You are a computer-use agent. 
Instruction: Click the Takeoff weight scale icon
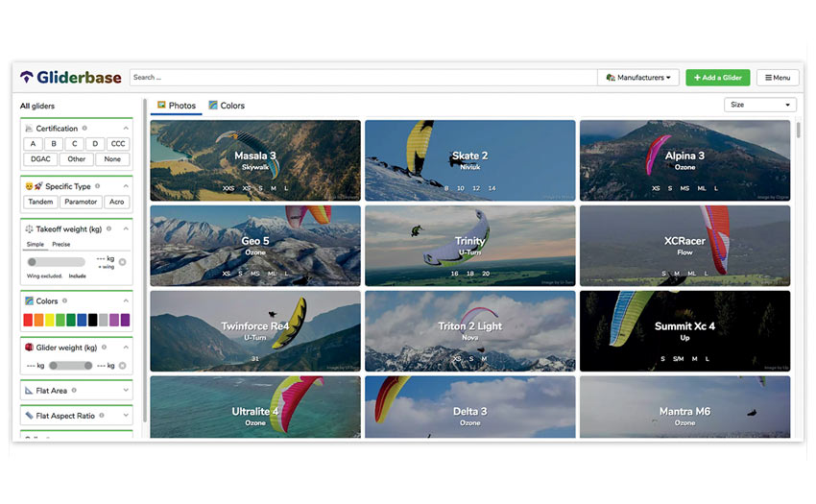29,228
